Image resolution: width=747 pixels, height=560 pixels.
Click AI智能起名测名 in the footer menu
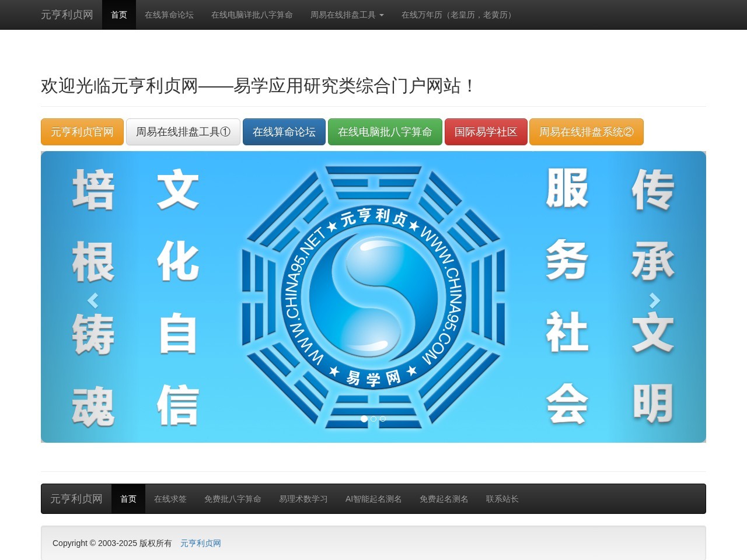click(373, 499)
